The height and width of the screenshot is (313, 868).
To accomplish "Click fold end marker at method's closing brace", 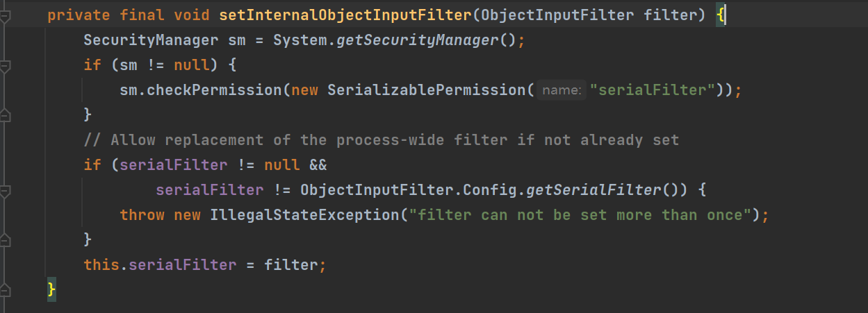I will [x=6, y=289].
